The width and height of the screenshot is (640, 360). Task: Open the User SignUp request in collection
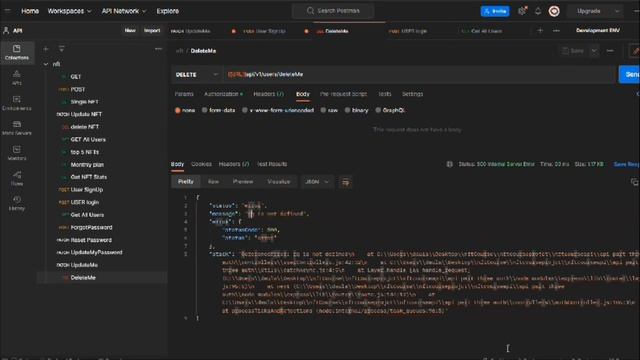[87, 190]
